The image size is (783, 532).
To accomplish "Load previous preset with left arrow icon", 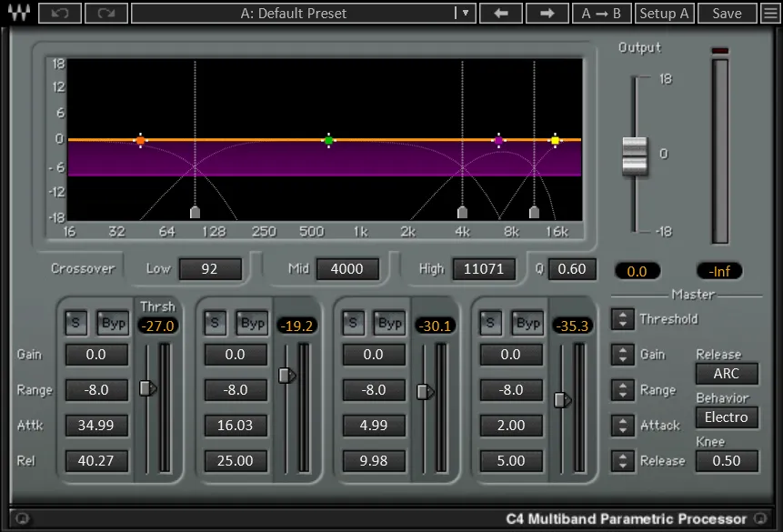I will pyautogui.click(x=501, y=13).
